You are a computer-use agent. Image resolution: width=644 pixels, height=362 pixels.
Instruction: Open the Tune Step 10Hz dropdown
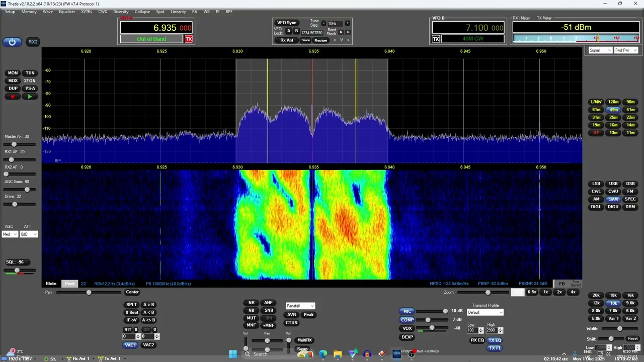[335, 23]
